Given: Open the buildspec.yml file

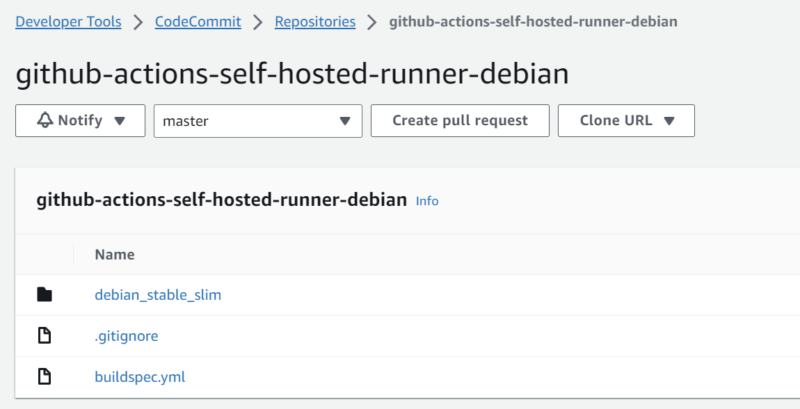Looking at the screenshot, I should click(140, 377).
